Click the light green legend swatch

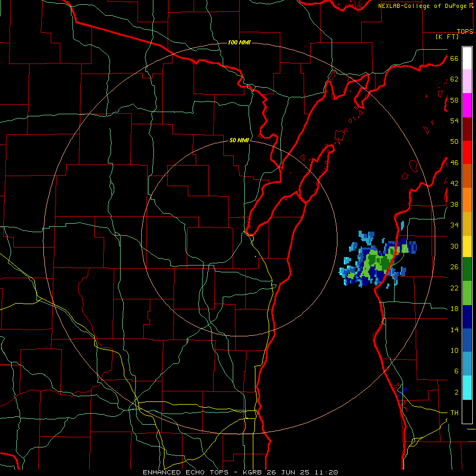[x=467, y=293]
